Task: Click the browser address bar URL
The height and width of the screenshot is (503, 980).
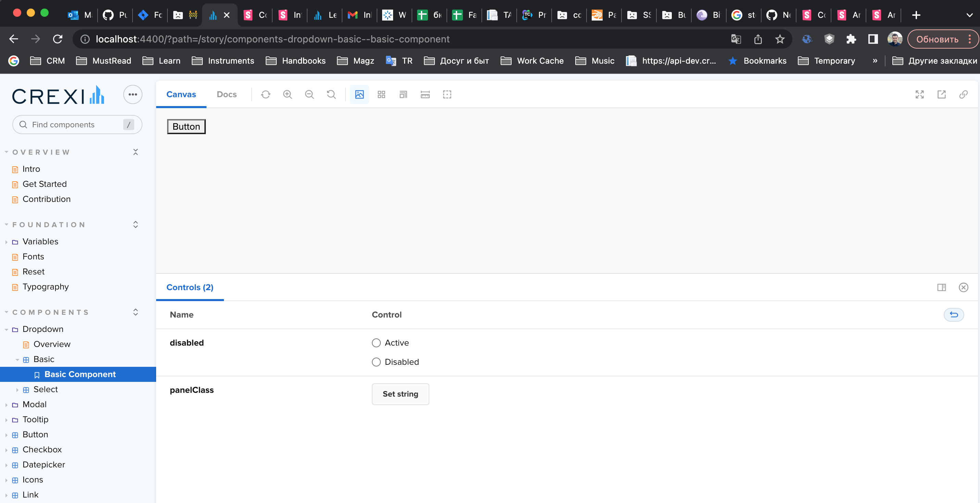Action: tap(272, 39)
